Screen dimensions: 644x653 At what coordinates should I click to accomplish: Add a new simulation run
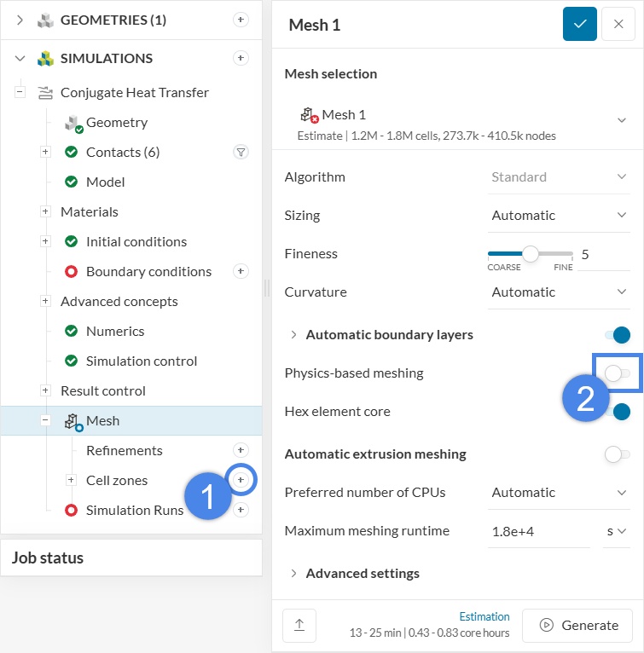pos(241,510)
